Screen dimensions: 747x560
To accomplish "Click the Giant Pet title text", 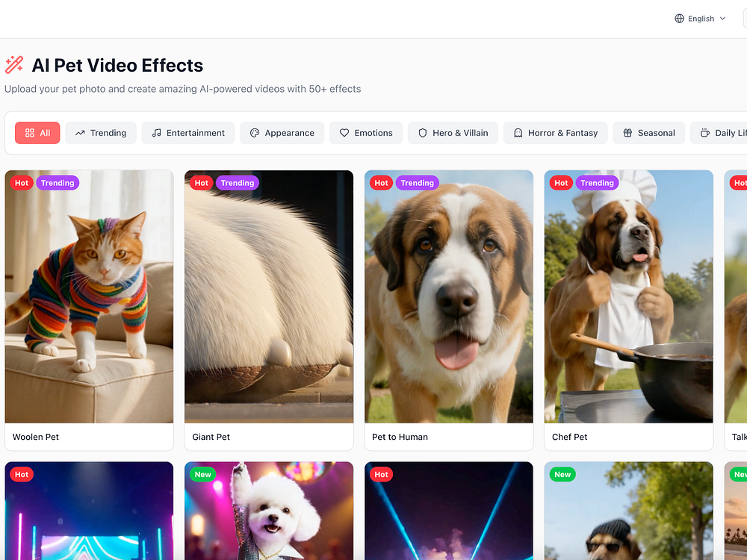I will tap(211, 437).
